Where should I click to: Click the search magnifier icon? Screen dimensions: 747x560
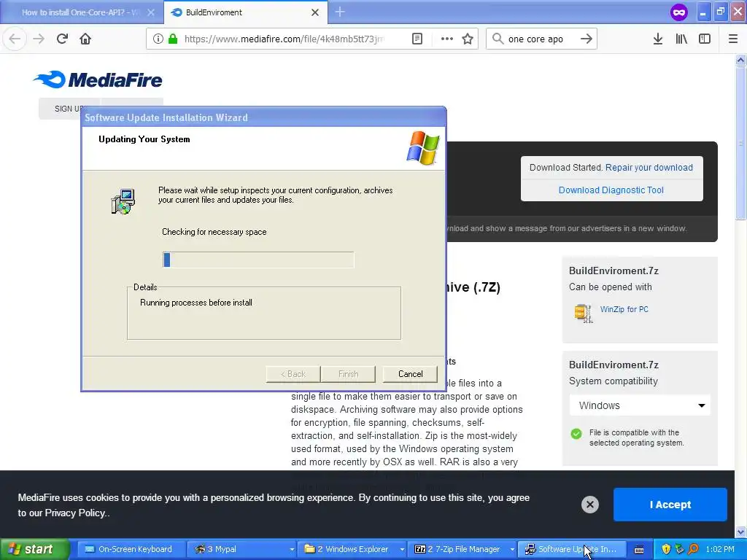[x=498, y=39]
